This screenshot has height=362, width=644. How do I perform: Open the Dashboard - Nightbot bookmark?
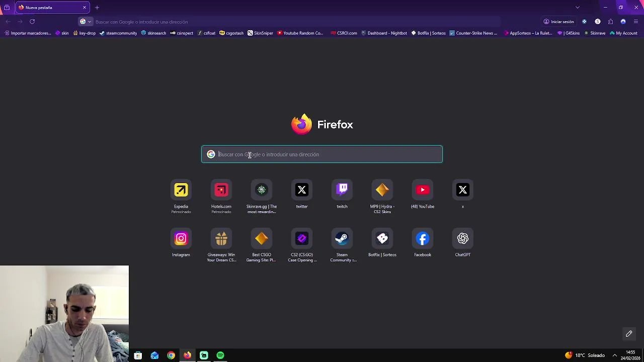point(384,33)
